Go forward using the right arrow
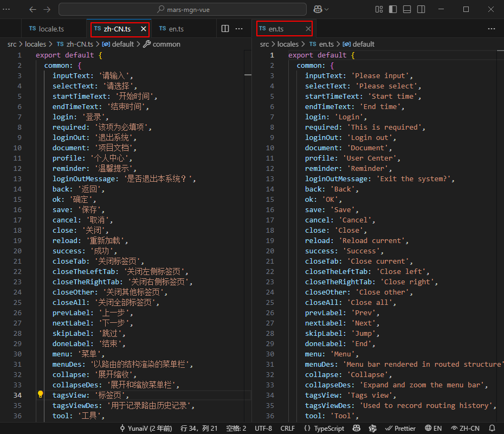The width and height of the screenshot is (504, 434). click(x=47, y=9)
